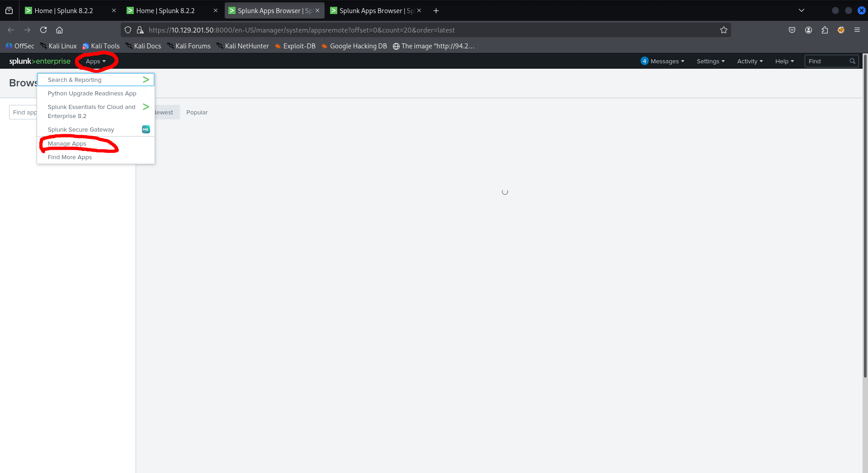This screenshot has width=868, height=473.
Task: Expand the Settings dropdown menu
Action: click(710, 61)
